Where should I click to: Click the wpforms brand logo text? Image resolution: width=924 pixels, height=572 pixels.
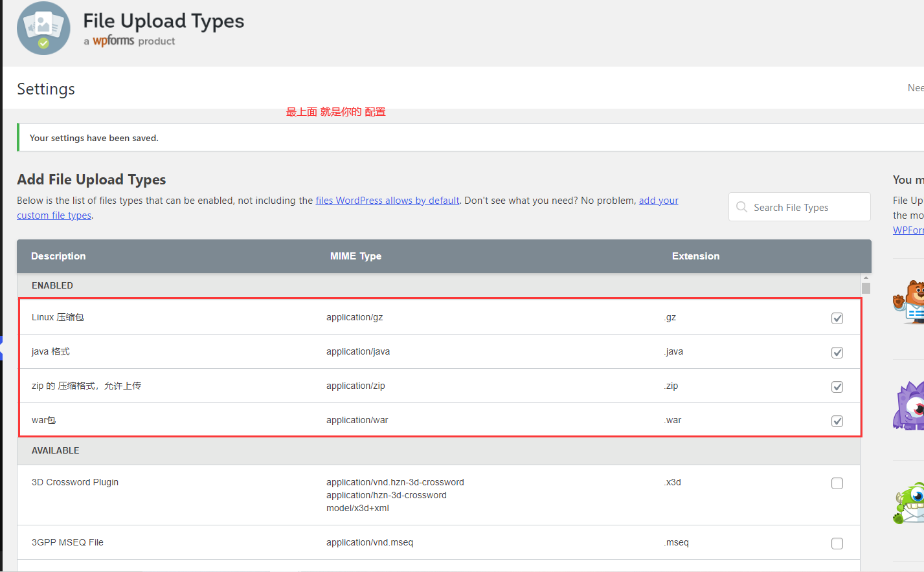coord(113,41)
